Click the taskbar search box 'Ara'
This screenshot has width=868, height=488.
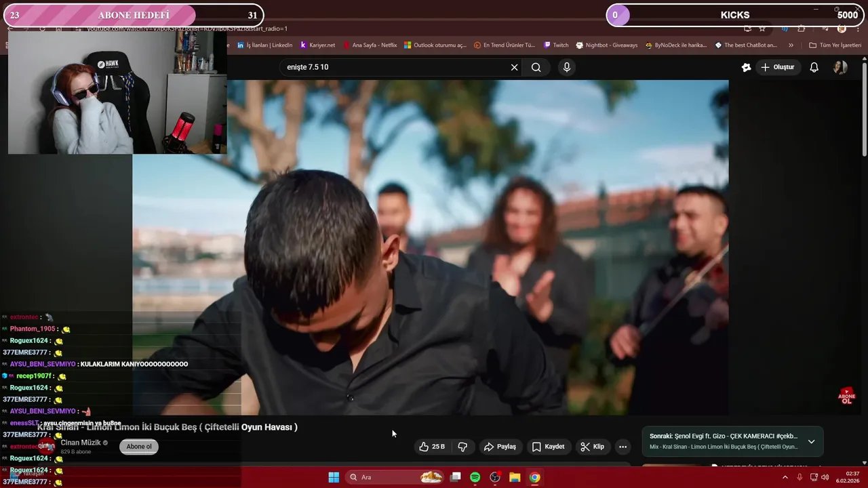(x=395, y=477)
